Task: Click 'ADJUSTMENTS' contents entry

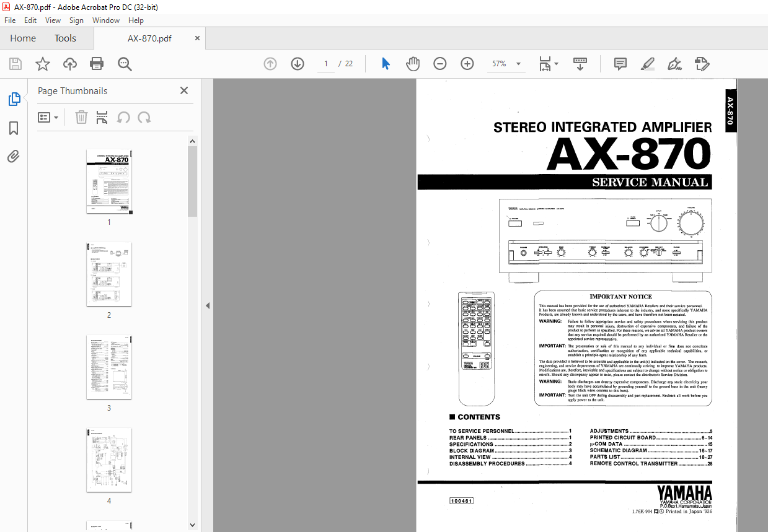Action: tap(651, 431)
